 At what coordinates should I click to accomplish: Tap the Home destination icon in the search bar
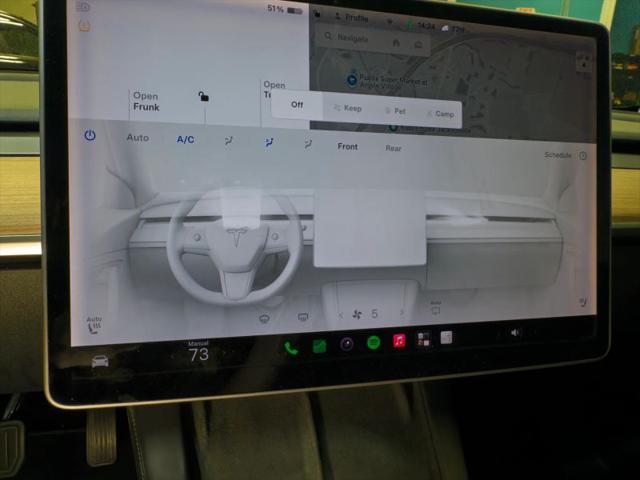(396, 42)
